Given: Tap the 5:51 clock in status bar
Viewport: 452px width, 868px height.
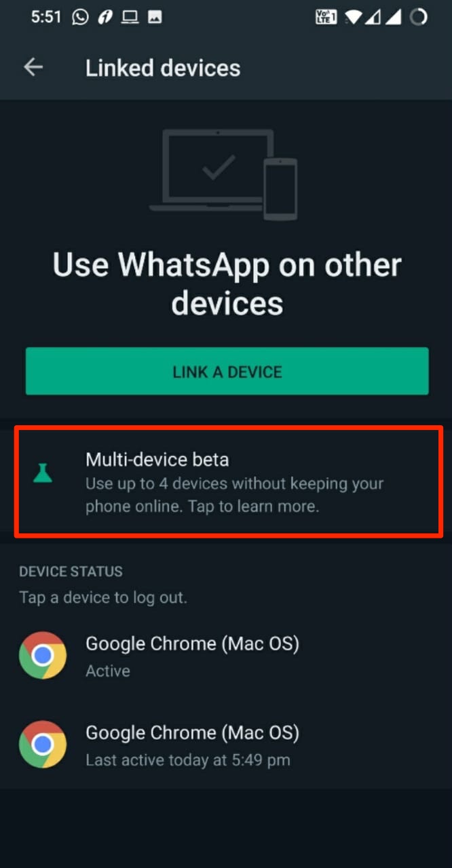Looking at the screenshot, I should coord(46,17).
